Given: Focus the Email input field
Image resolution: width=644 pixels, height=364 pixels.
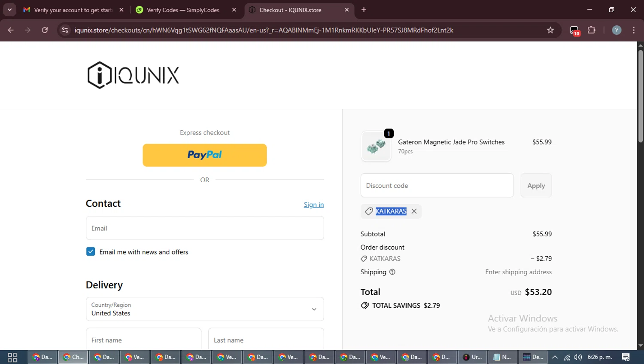Looking at the screenshot, I should click(x=205, y=228).
